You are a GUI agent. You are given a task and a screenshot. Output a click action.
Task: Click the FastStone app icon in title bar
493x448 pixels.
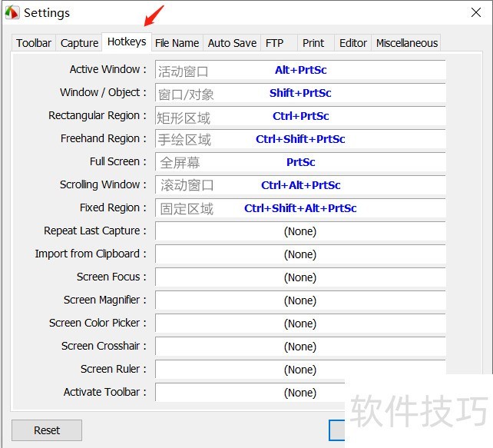click(x=12, y=13)
